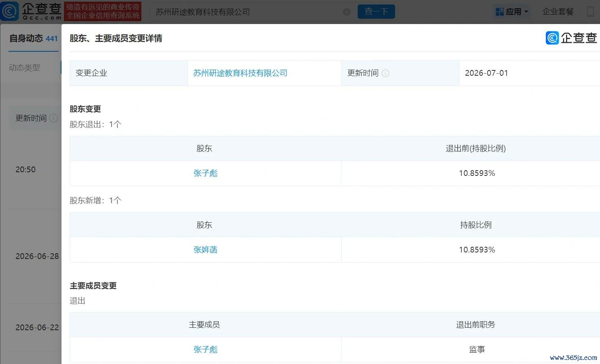The image size is (600, 364).
Task: Click the 持股比例 column header
Action: tap(476, 225)
